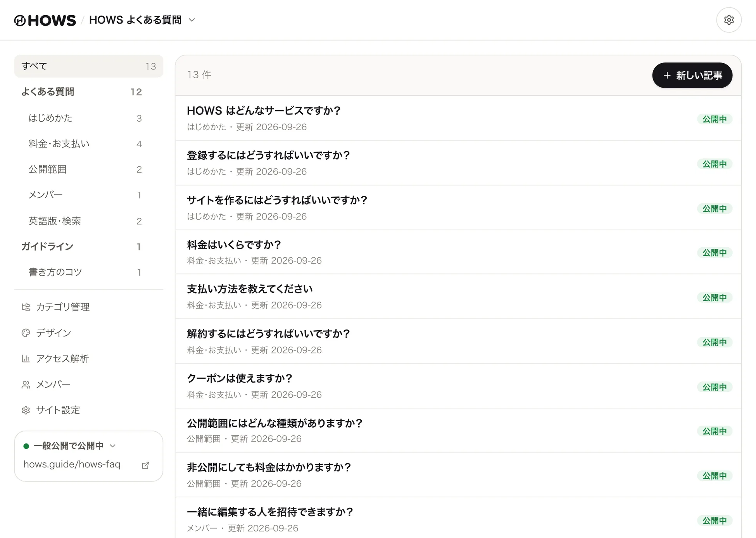Open article 支払い方法を教えてください
Image resolution: width=756 pixels, height=538 pixels.
[x=458, y=297]
